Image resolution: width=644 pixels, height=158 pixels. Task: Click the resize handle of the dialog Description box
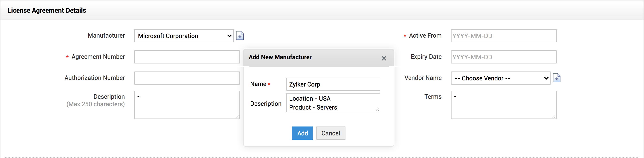pyautogui.click(x=377, y=110)
